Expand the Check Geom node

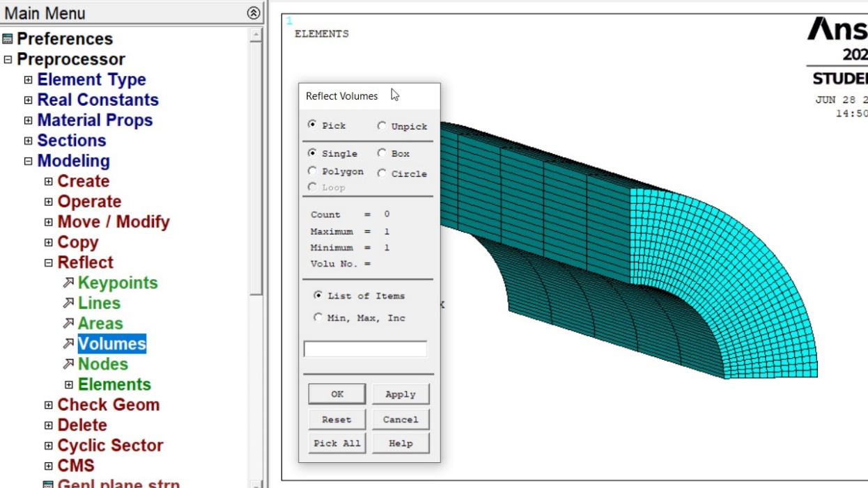click(48, 405)
